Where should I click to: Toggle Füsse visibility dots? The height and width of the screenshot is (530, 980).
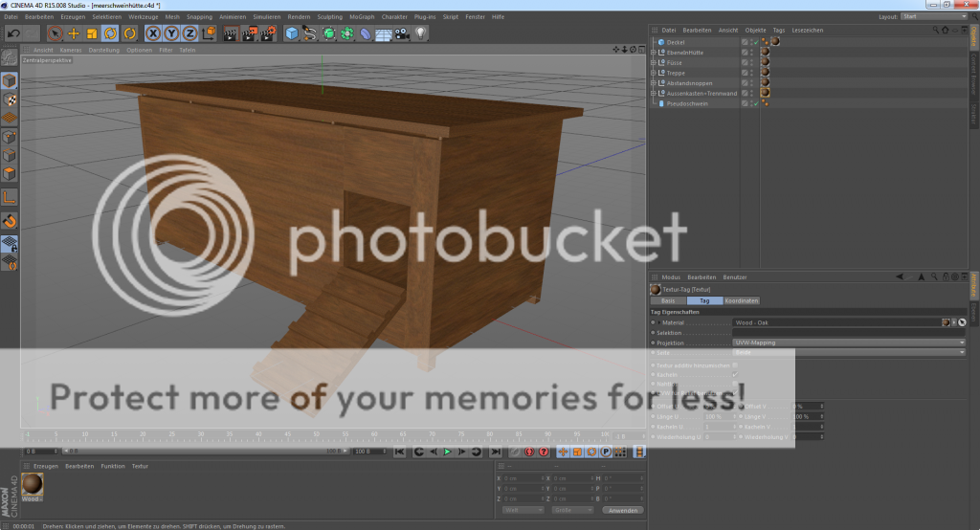tap(752, 62)
